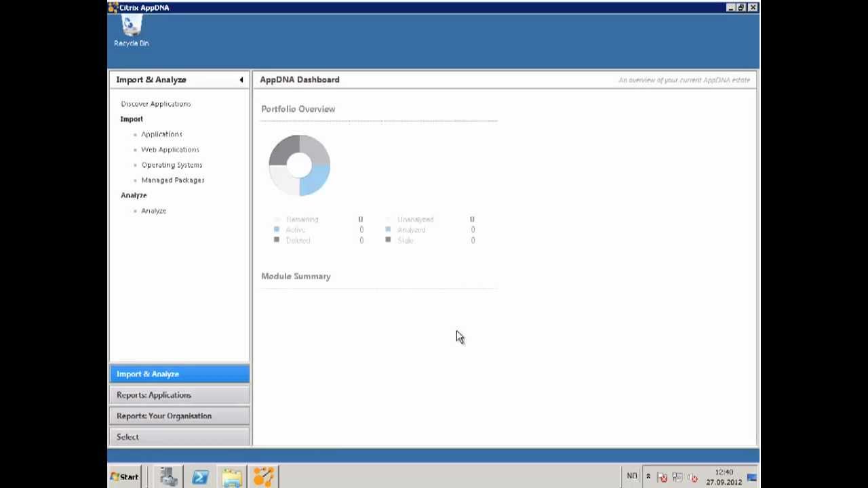Open Discover Applications
The image size is (868, 488).
pos(156,104)
